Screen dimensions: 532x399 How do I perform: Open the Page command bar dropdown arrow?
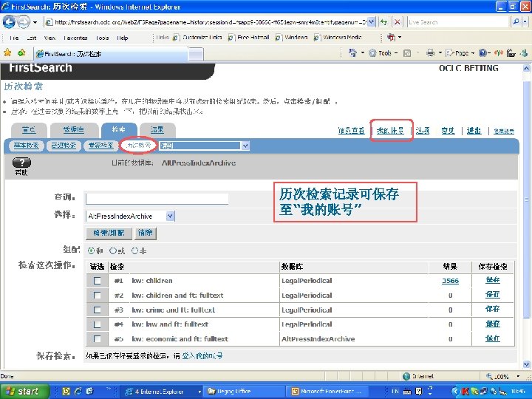(473, 53)
